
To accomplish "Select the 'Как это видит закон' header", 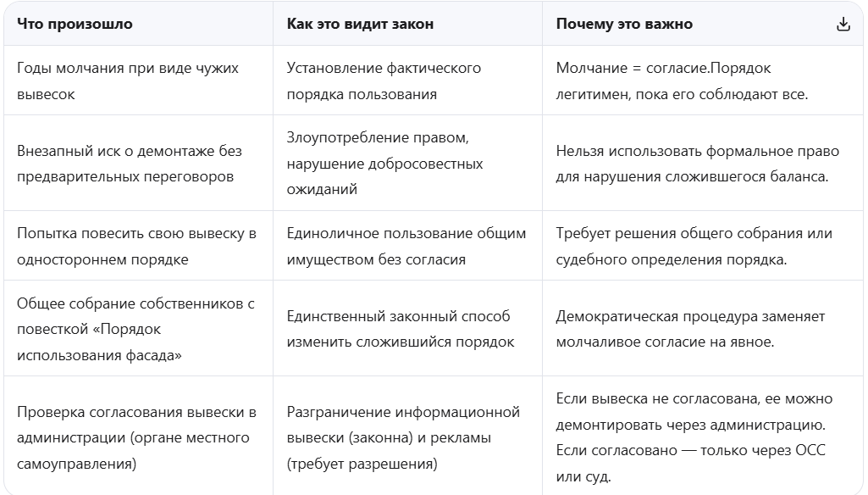I will coord(360,24).
